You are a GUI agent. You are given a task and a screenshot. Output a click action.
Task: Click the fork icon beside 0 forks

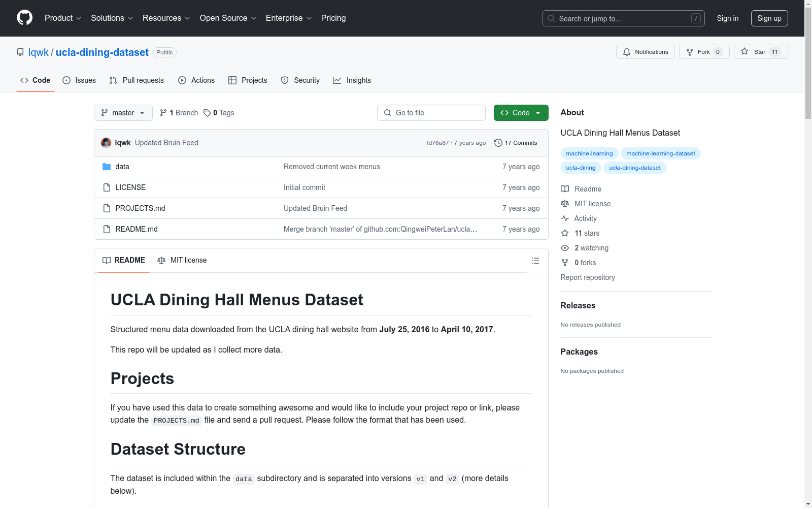(x=565, y=263)
